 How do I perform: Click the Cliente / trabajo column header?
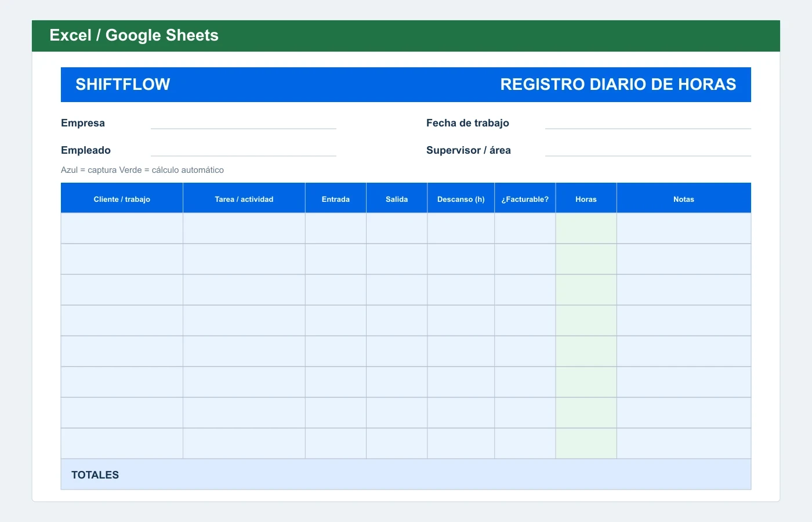click(x=122, y=199)
